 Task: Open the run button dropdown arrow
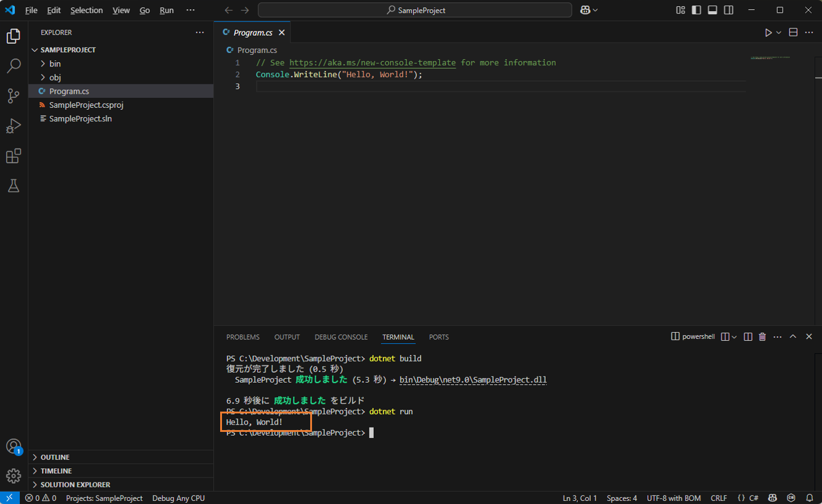[779, 33]
